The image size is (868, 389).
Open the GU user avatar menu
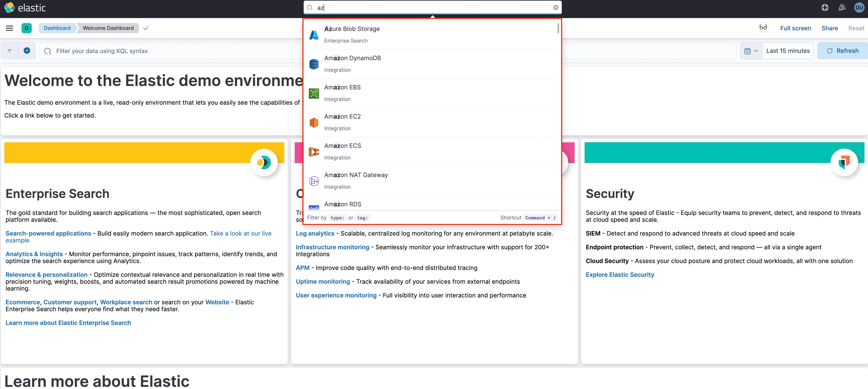pyautogui.click(x=859, y=8)
